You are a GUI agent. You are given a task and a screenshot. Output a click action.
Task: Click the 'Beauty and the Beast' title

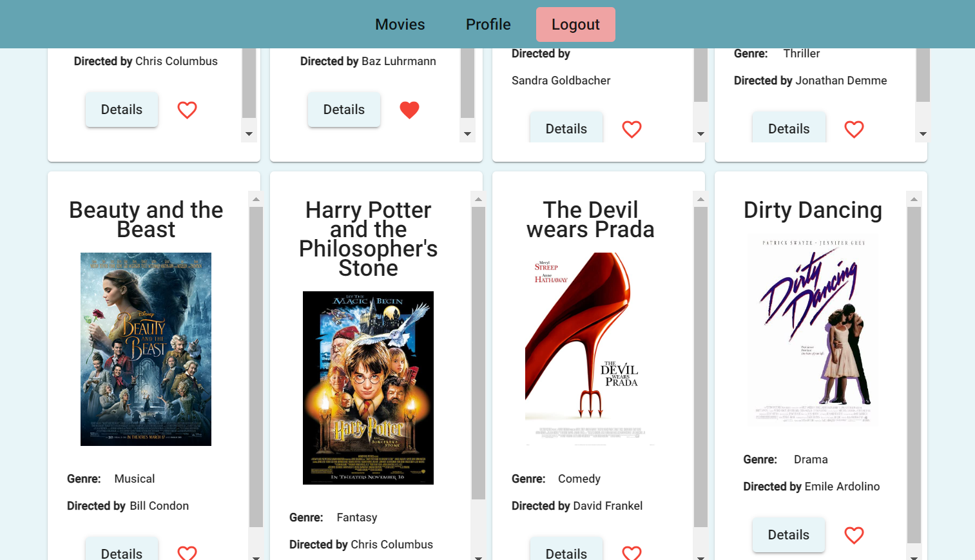point(146,220)
